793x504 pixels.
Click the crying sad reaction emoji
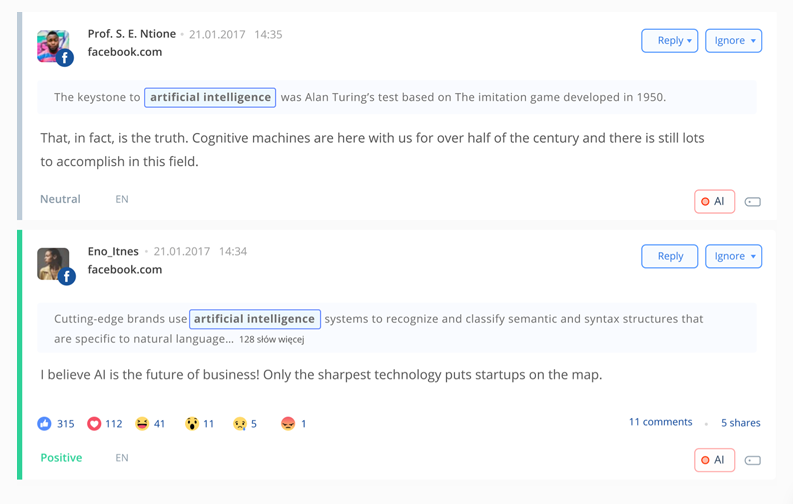point(240,423)
